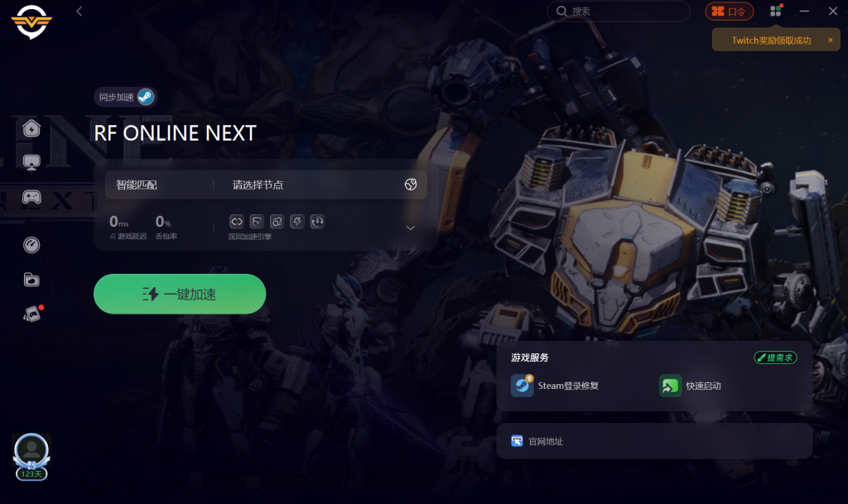Toggle the first deep acceleration engine icon

(236, 222)
